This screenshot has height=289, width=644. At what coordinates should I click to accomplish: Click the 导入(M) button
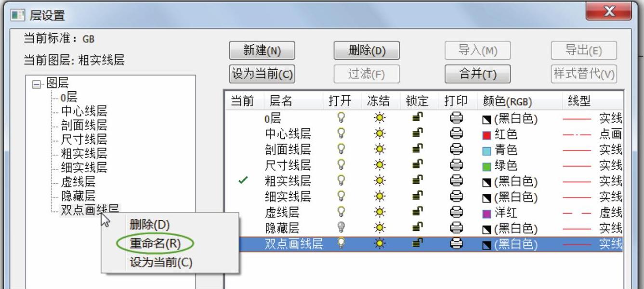pyautogui.click(x=477, y=50)
